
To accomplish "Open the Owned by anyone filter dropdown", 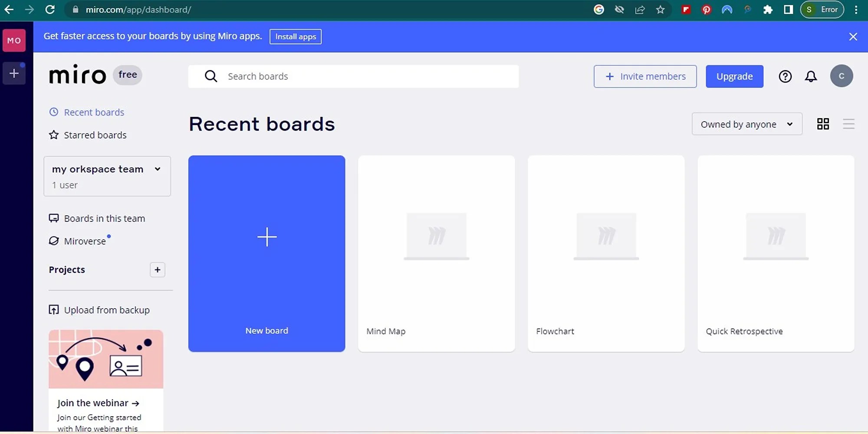I will pos(747,124).
